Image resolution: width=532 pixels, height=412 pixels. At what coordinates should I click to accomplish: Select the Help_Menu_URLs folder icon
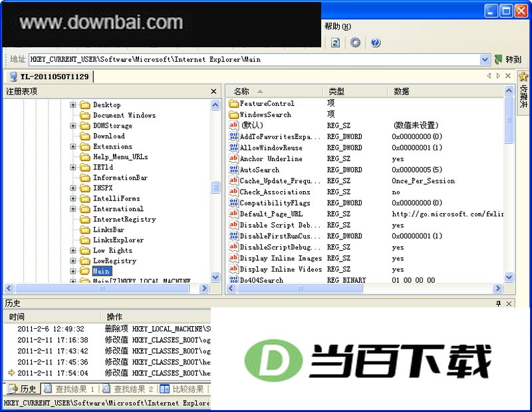85,157
